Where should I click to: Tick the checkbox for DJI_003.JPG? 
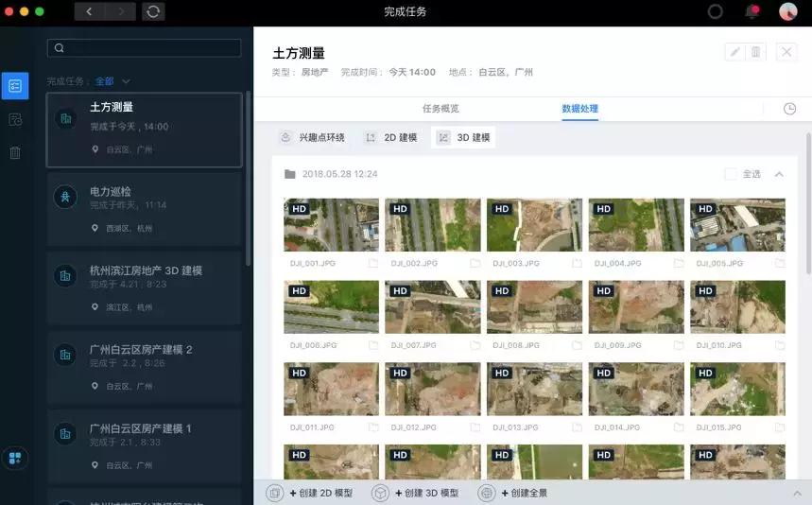coord(577,263)
